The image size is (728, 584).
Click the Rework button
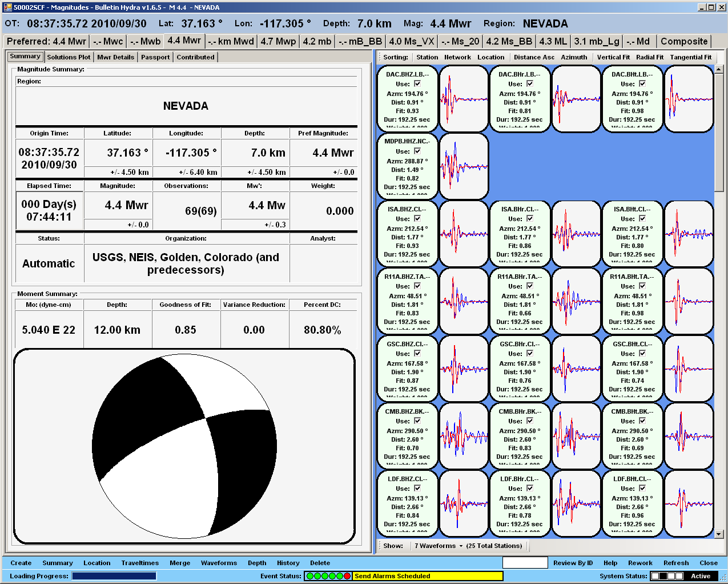640,563
